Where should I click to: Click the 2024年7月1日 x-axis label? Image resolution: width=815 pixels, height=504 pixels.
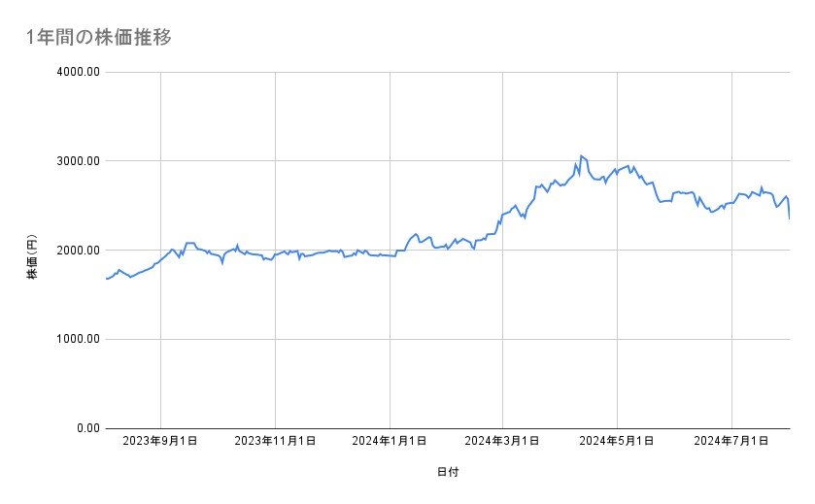731,441
